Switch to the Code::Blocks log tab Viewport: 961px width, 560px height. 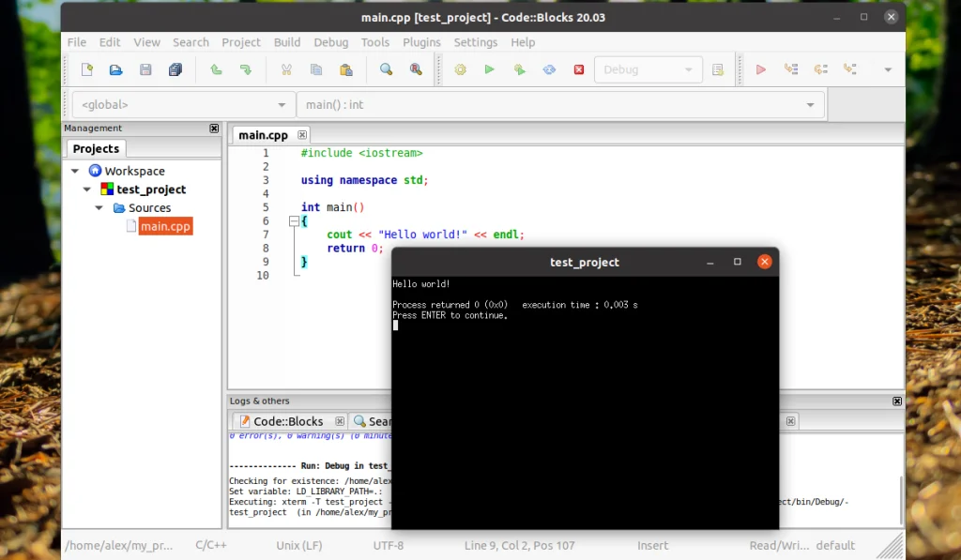pyautogui.click(x=288, y=420)
